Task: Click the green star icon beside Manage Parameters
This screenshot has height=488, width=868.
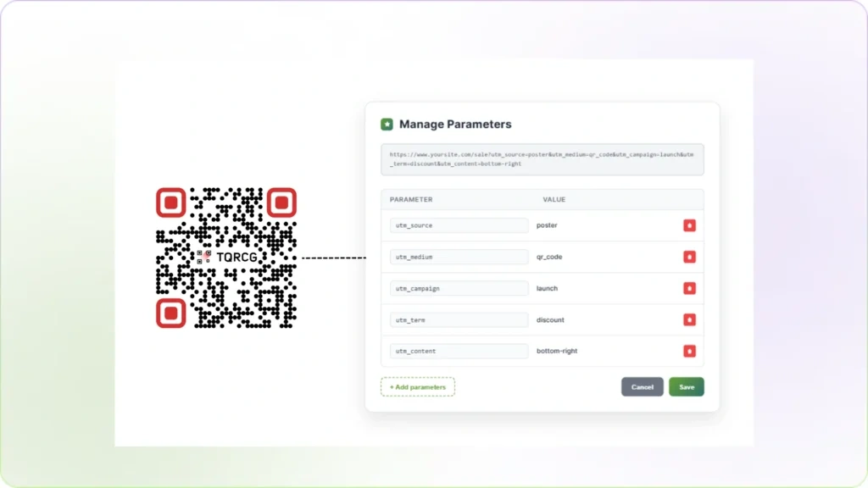Action: click(388, 124)
